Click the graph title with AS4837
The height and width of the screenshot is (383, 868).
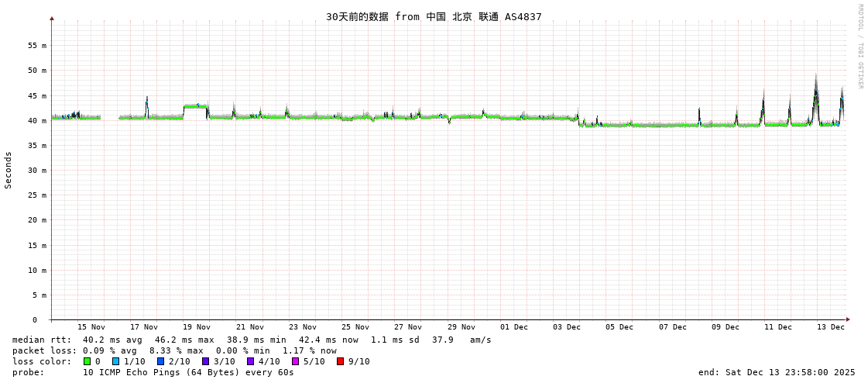[x=434, y=17]
